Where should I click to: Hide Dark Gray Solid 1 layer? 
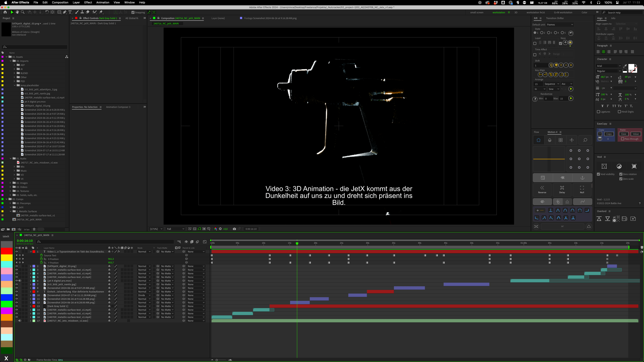click(16, 306)
